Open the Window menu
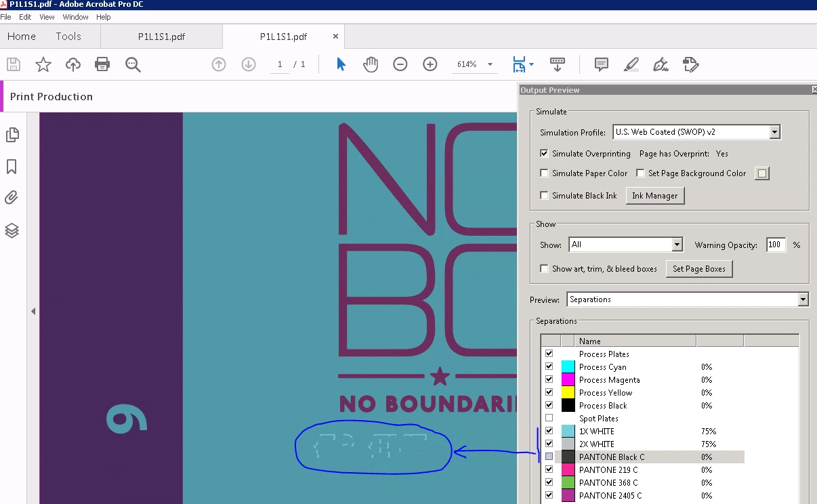The height and width of the screenshot is (504, 817). 75,17
